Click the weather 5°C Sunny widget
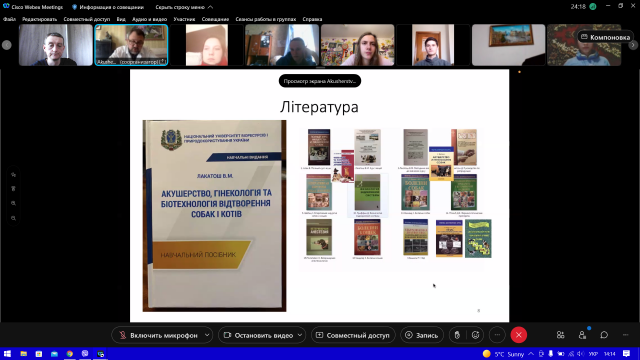Image resolution: width=640 pixels, height=360 pixels. [503, 354]
